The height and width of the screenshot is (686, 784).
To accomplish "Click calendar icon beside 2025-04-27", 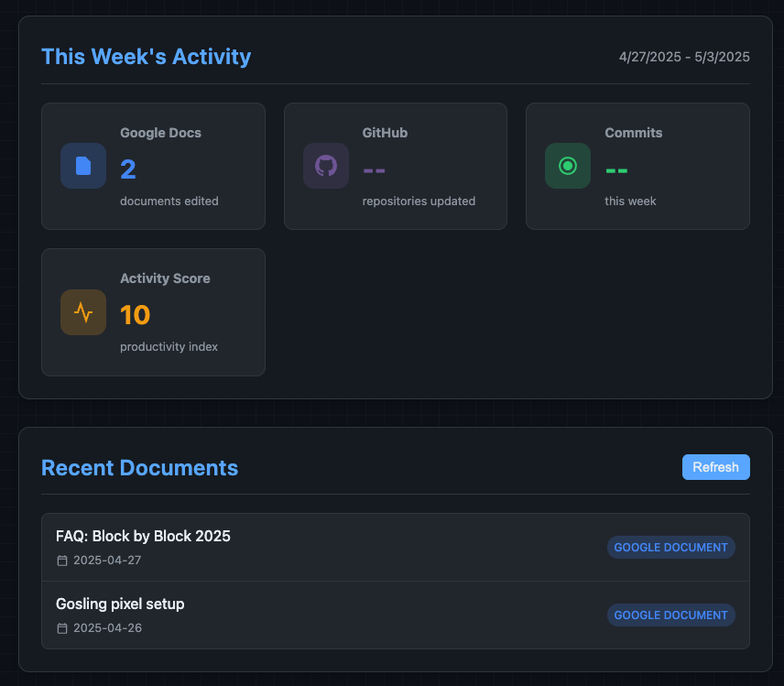I will [62, 561].
